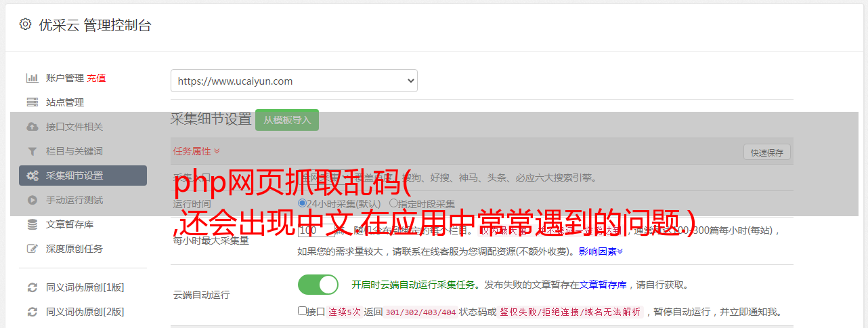
Task: Click the 每小时最大采集量 input field
Action: (x=316, y=230)
